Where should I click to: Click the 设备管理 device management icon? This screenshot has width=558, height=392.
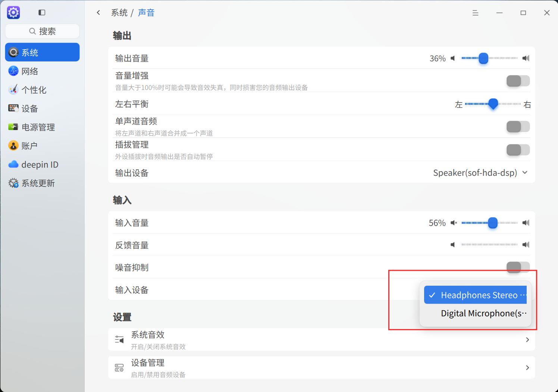pos(119,367)
